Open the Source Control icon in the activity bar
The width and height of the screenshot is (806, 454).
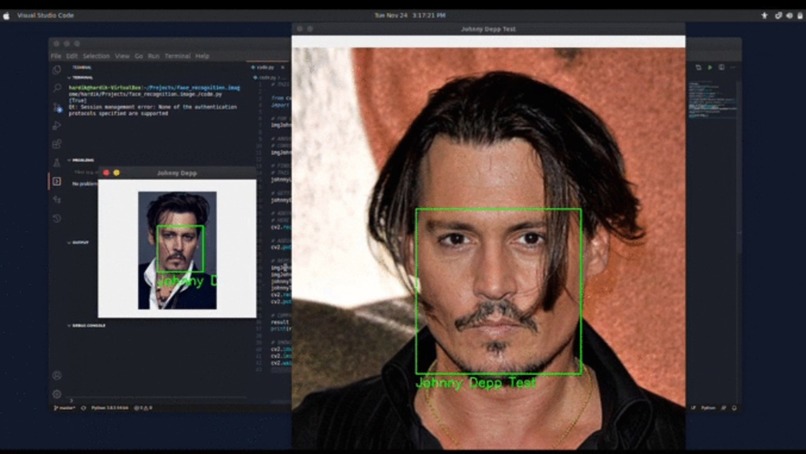coord(57,107)
